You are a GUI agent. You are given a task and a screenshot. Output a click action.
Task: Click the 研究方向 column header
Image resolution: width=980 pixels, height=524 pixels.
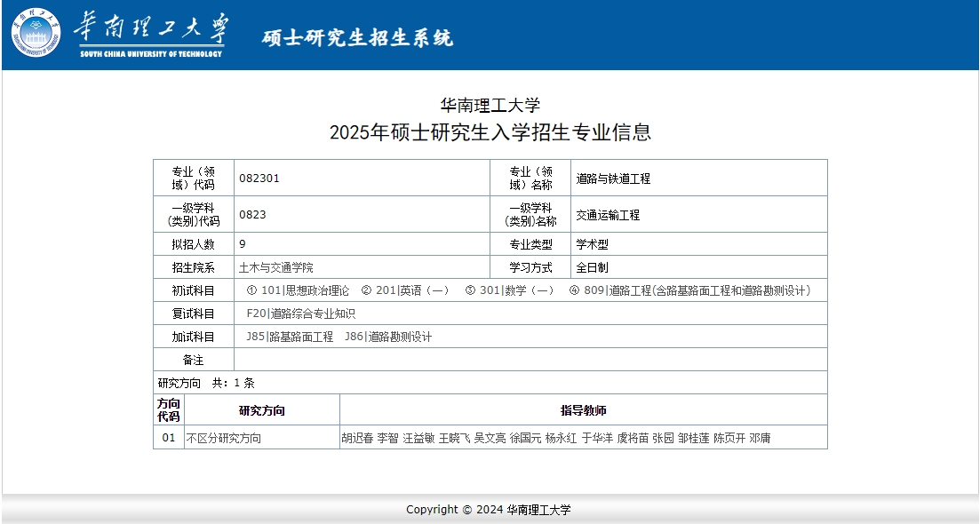tap(262, 410)
